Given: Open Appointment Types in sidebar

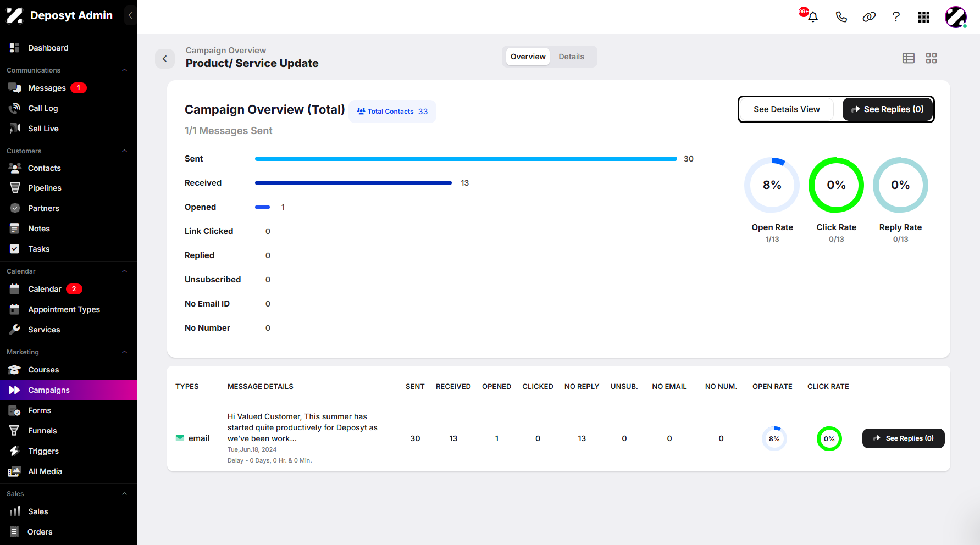Looking at the screenshot, I should (x=69, y=309).
